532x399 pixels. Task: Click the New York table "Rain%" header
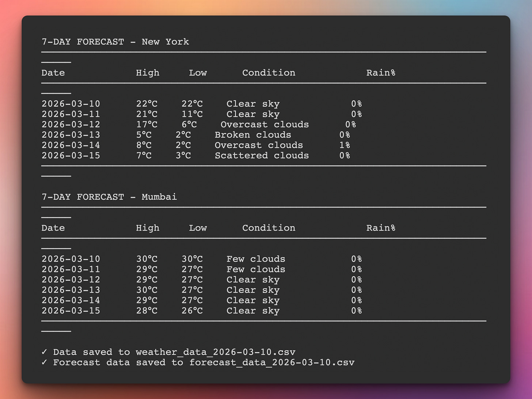(381, 73)
